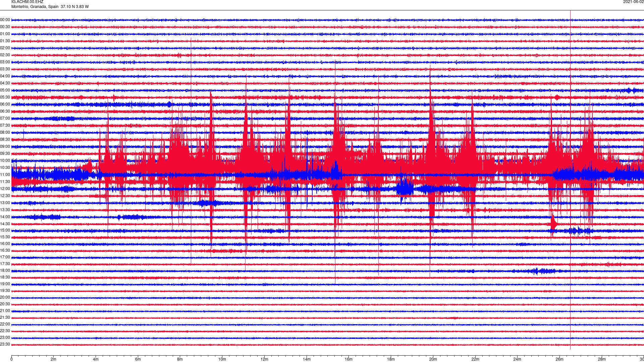Select the 03:00 trace time label
Image resolution: width=644 pixels, height=362 pixels.
coord(5,62)
